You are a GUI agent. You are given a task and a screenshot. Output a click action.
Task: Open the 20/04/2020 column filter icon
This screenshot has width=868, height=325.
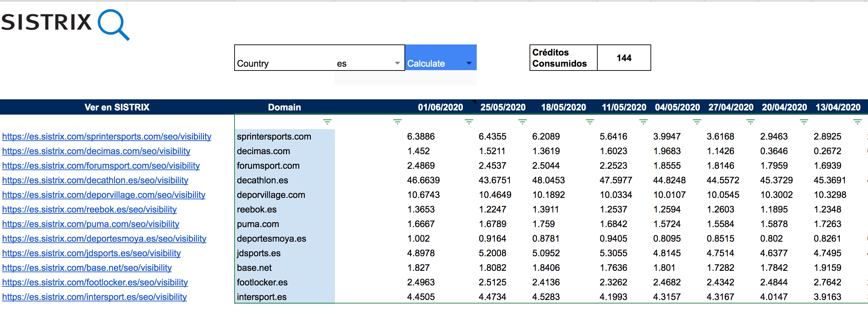pyautogui.click(x=804, y=122)
